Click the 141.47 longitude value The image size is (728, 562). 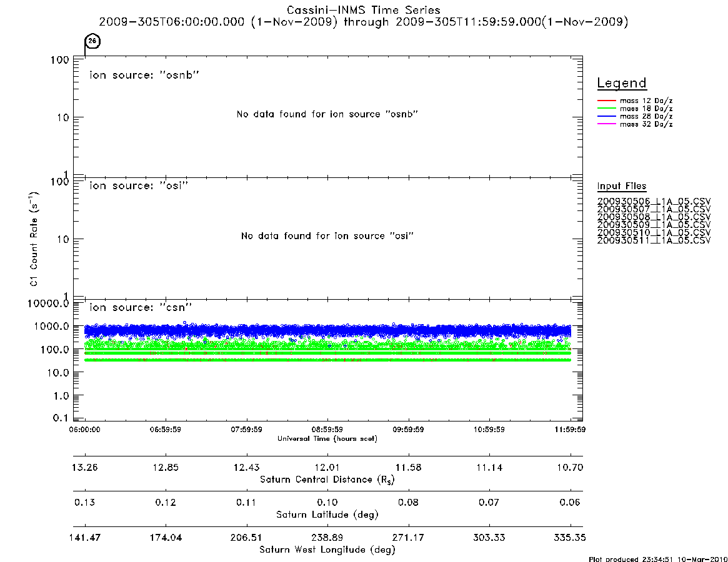84,538
